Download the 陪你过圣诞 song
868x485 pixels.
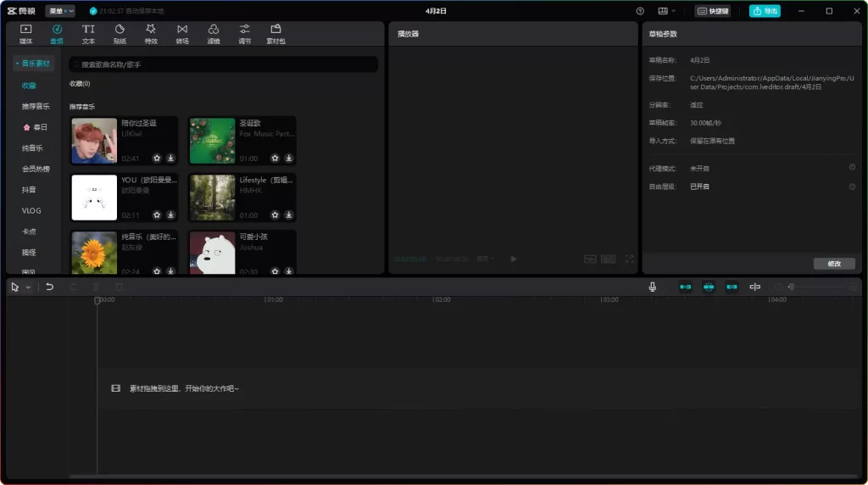[x=171, y=159]
